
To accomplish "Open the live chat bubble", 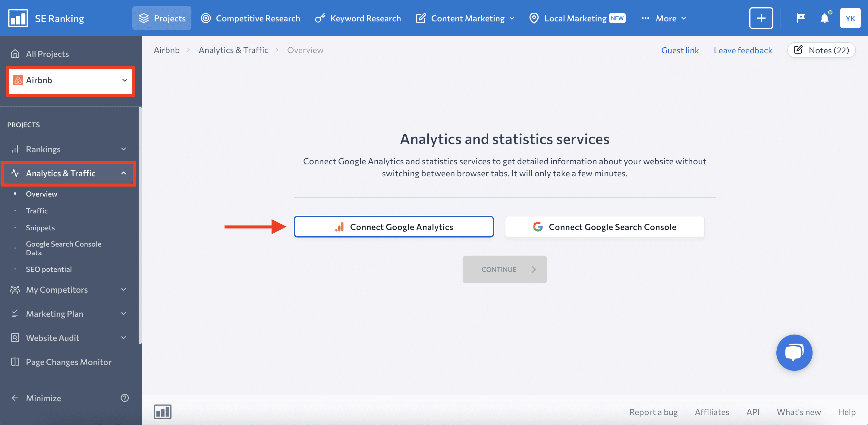I will click(794, 353).
